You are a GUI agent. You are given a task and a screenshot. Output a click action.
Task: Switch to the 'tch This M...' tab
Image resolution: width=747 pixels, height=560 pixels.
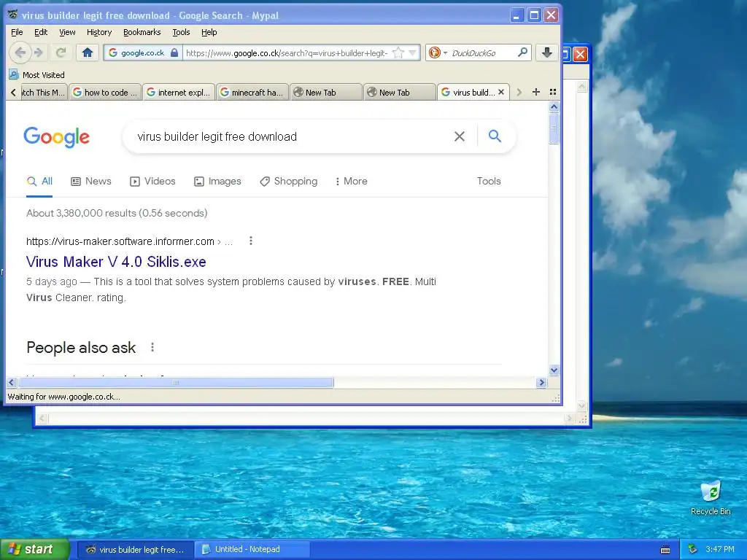coord(43,93)
